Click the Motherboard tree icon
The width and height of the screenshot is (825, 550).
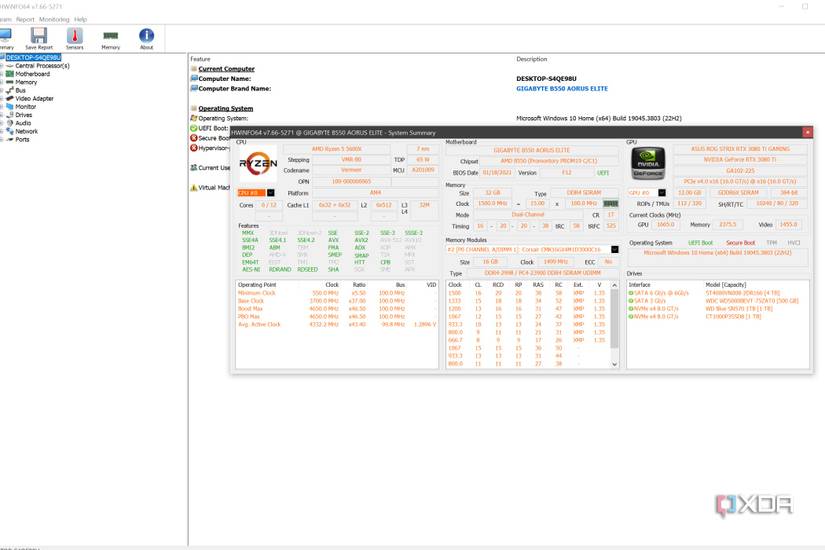coord(9,74)
